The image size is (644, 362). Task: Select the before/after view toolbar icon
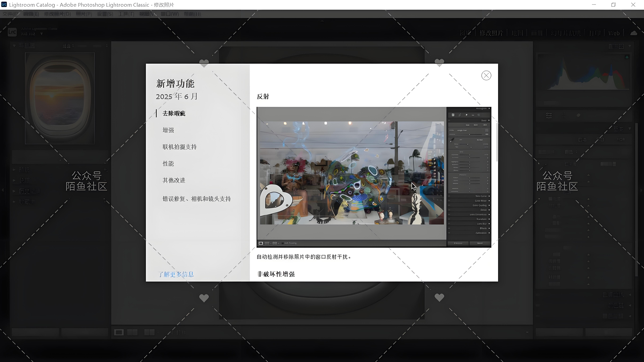click(149, 332)
